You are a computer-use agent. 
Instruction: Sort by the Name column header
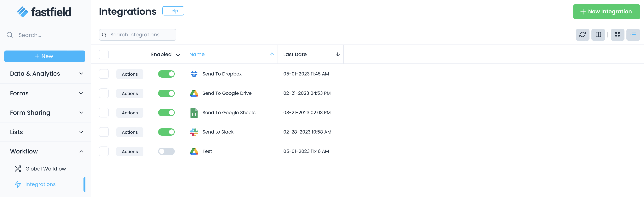197,54
